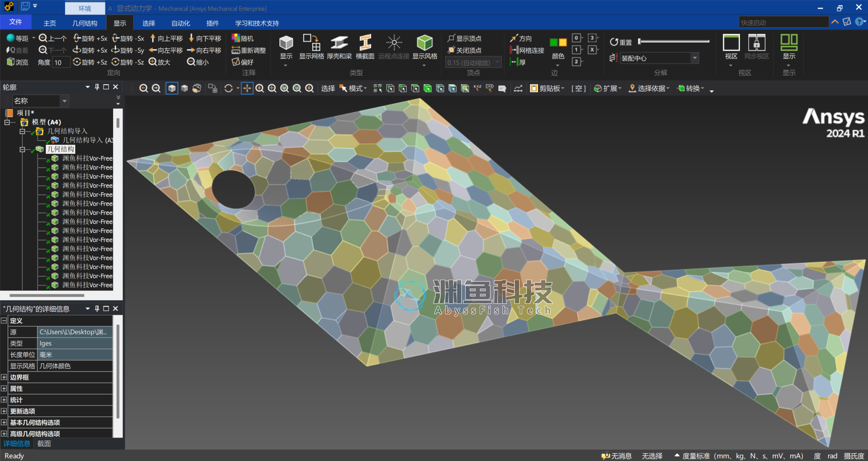Viewport: 868px width, 461px height.
Task: Click the 横截面 cross-section icon
Action: click(365, 43)
